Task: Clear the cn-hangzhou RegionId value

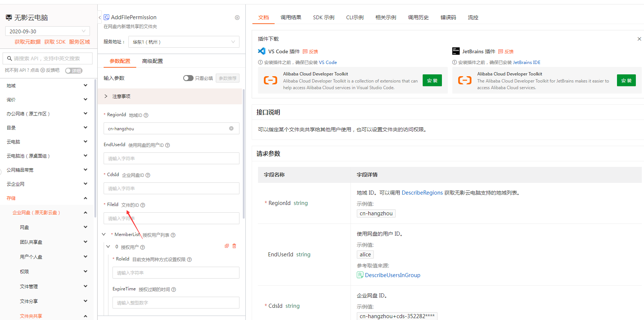Action: 231,128
